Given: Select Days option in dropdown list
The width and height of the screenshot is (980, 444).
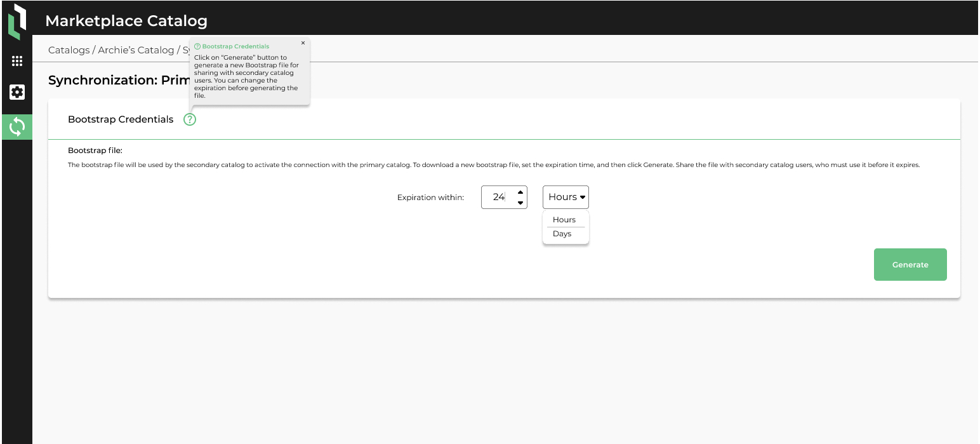Looking at the screenshot, I should coord(562,234).
